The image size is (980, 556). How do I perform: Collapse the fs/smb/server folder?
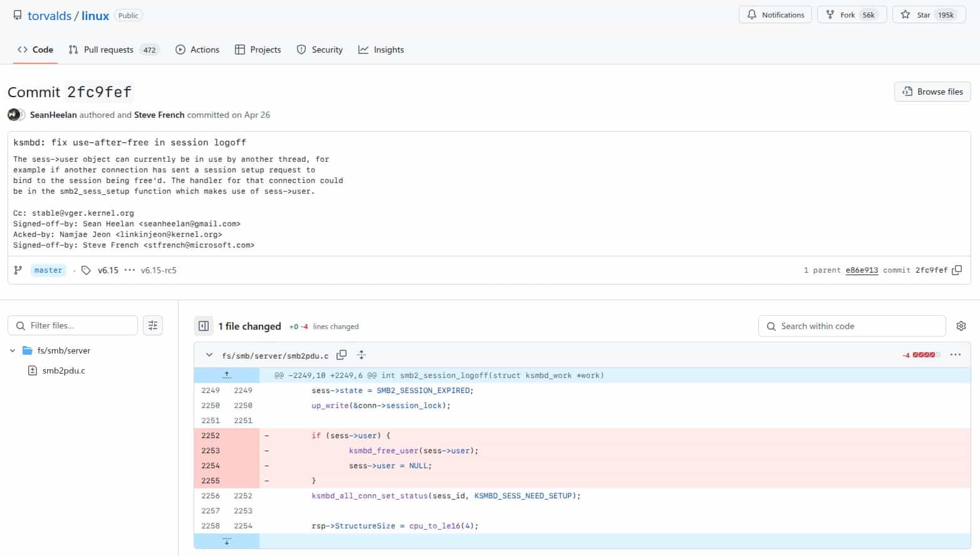[x=13, y=350]
